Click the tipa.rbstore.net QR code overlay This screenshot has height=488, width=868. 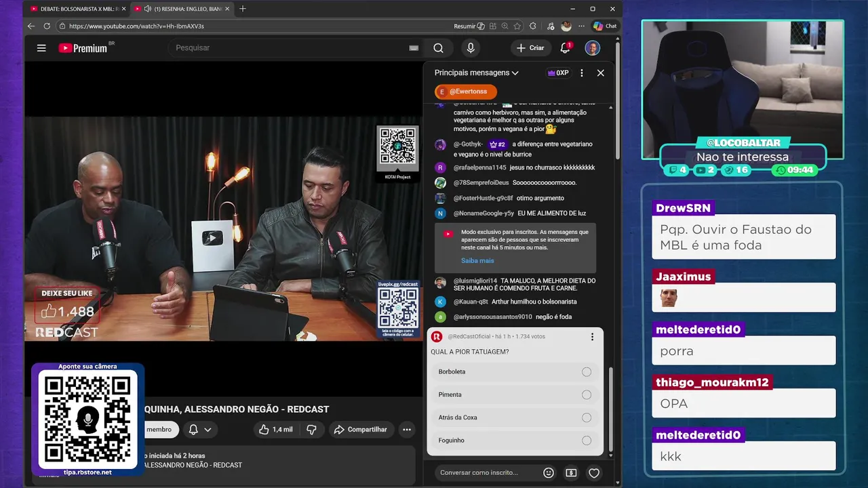click(87, 418)
